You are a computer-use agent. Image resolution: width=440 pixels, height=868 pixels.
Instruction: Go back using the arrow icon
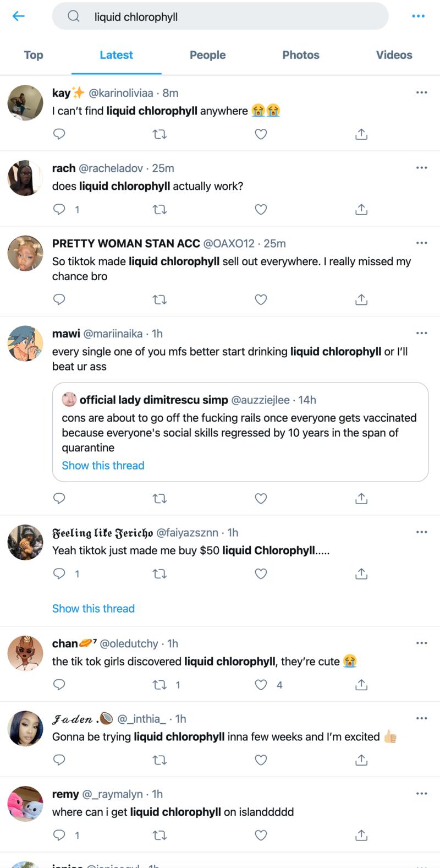19,16
